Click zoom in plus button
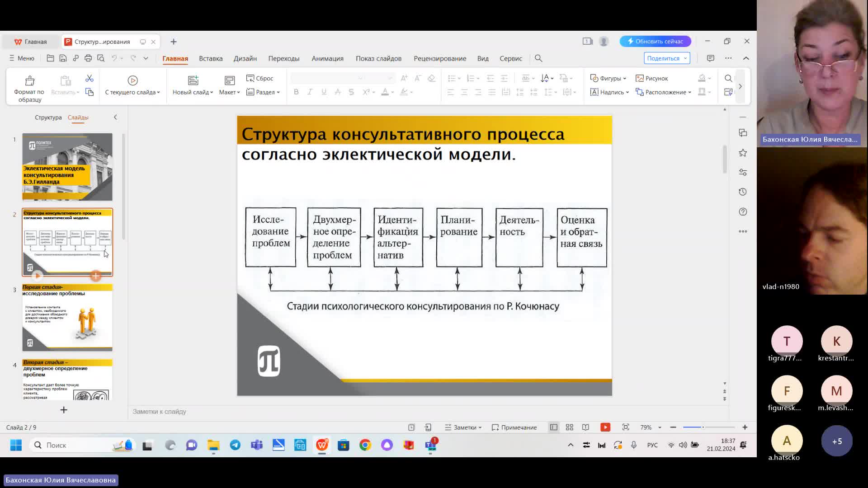 (745, 427)
